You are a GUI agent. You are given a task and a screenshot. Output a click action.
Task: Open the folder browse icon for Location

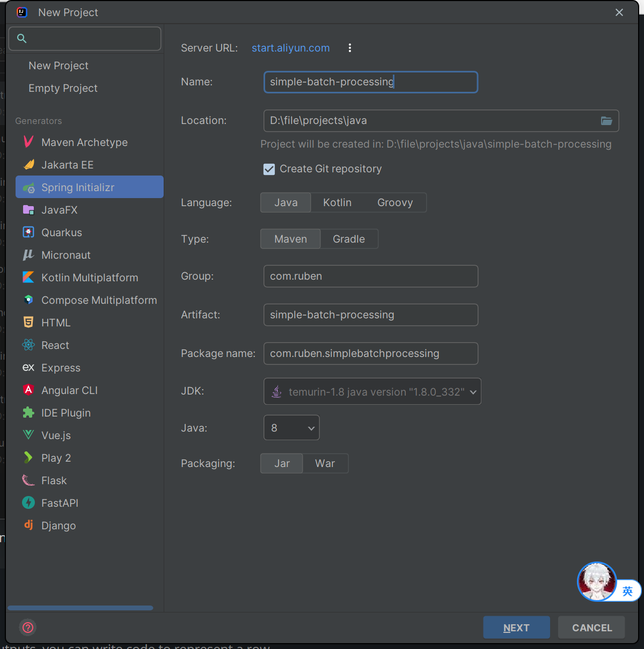[x=606, y=121]
